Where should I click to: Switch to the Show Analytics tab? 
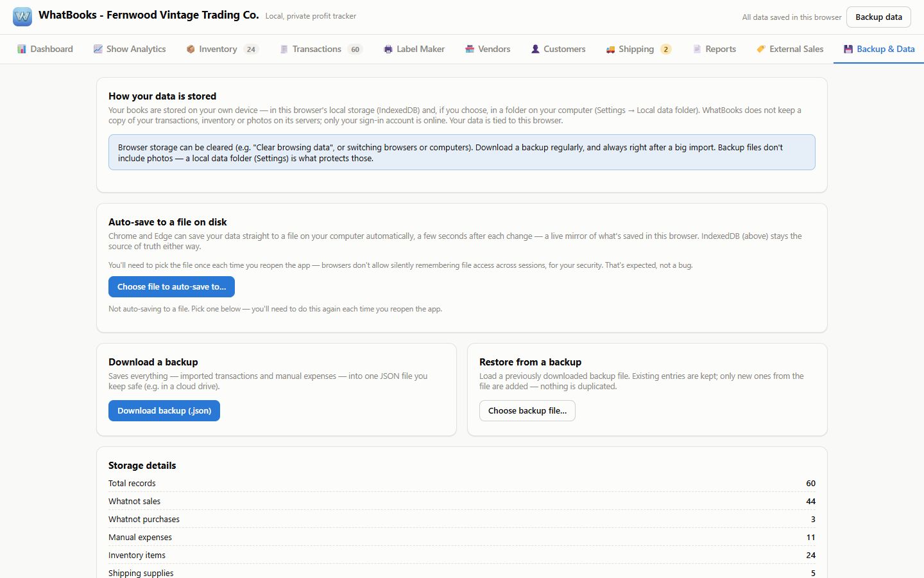coord(130,49)
